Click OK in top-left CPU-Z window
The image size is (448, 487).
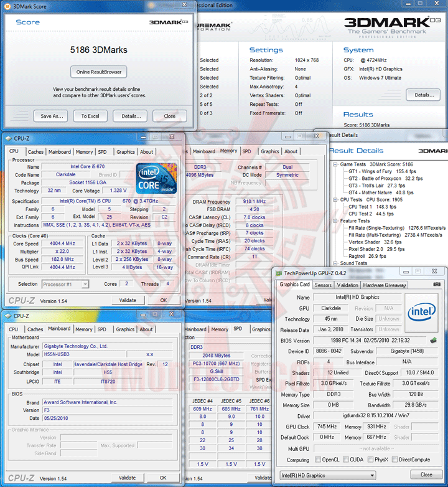coord(163,300)
